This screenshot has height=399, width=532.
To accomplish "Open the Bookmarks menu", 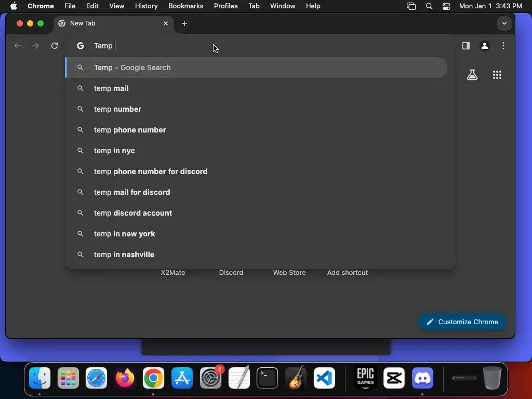I will click(x=185, y=6).
